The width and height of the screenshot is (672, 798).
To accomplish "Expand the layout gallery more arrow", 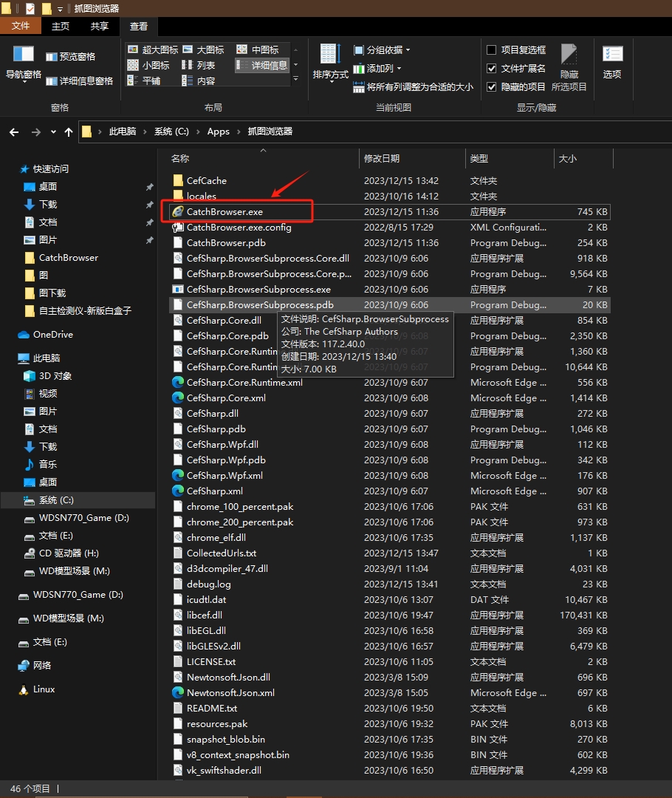I will point(295,79).
